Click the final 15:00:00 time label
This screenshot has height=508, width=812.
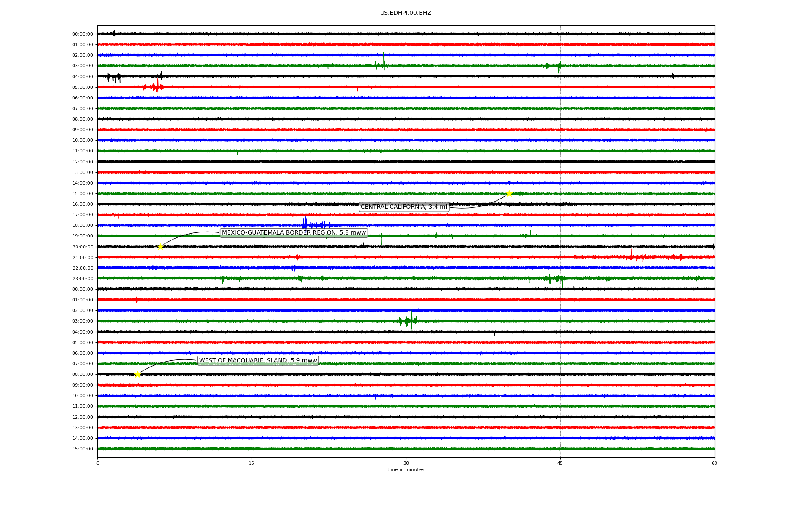point(82,449)
